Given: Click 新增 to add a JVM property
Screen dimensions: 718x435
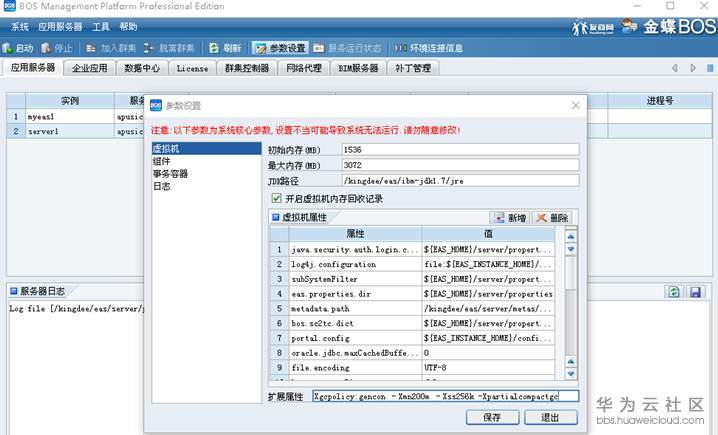Looking at the screenshot, I should tap(511, 218).
